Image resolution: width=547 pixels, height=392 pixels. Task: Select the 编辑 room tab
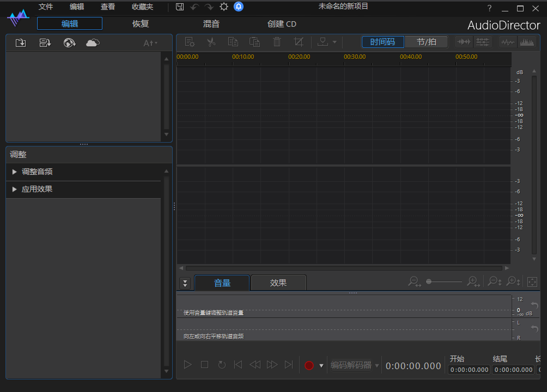pos(70,23)
